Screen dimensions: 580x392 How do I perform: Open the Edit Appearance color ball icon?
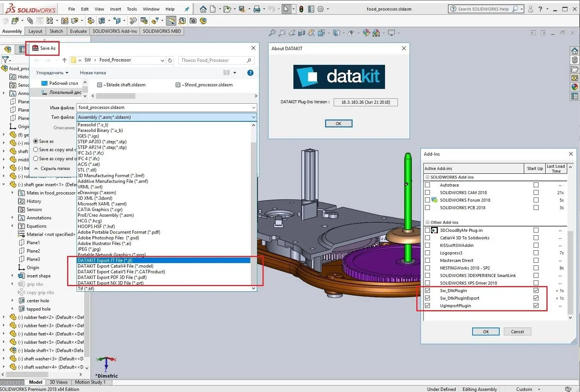point(366,33)
